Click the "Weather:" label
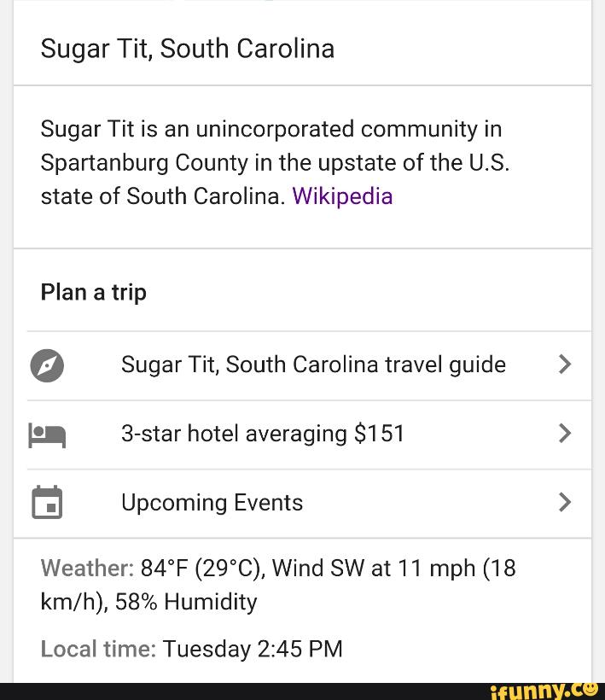 pyautogui.click(x=87, y=569)
